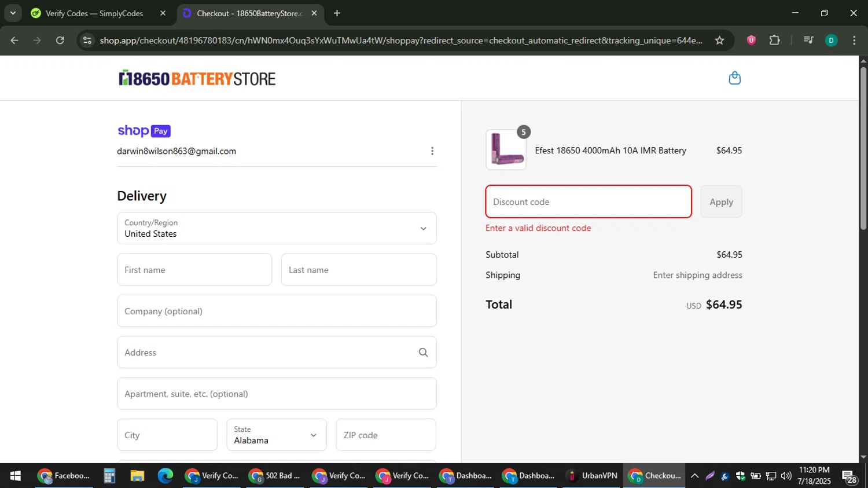Open the browser extensions puzzle icon
Viewport: 868px width, 488px height.
[x=774, y=41]
